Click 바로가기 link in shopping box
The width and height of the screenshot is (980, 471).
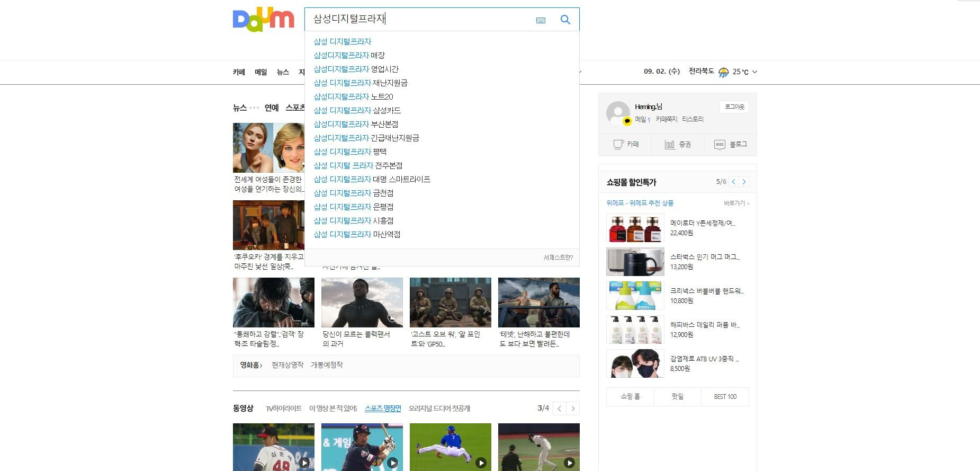pos(736,203)
